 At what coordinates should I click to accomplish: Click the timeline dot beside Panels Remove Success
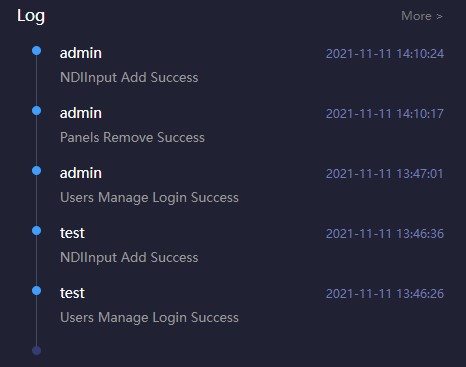[37, 111]
